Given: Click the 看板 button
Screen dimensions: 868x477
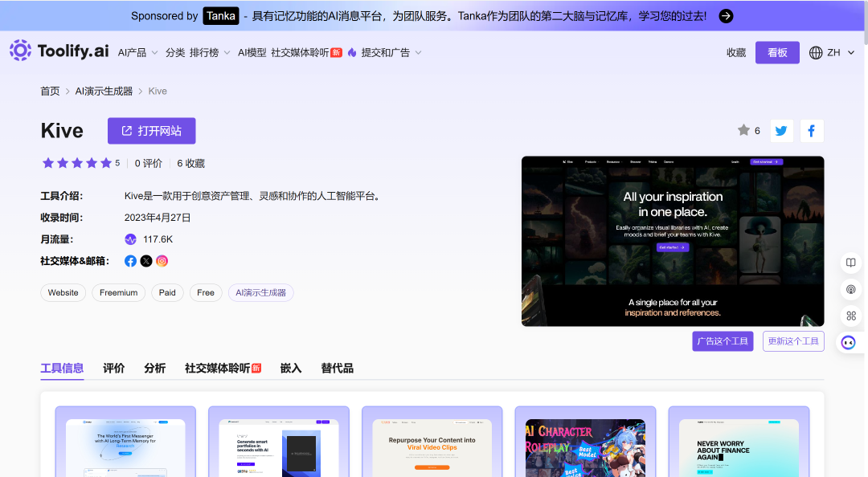Looking at the screenshot, I should pos(777,52).
